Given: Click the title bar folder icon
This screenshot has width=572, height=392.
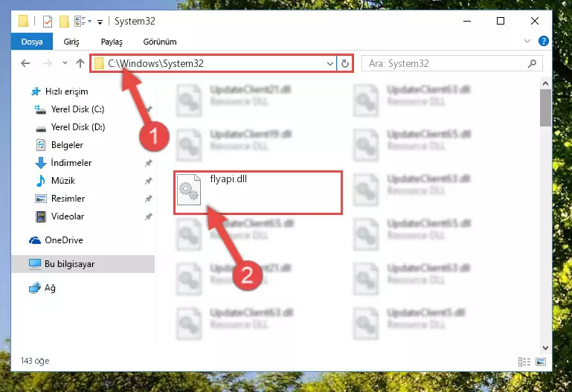Looking at the screenshot, I should pyautogui.click(x=23, y=21).
